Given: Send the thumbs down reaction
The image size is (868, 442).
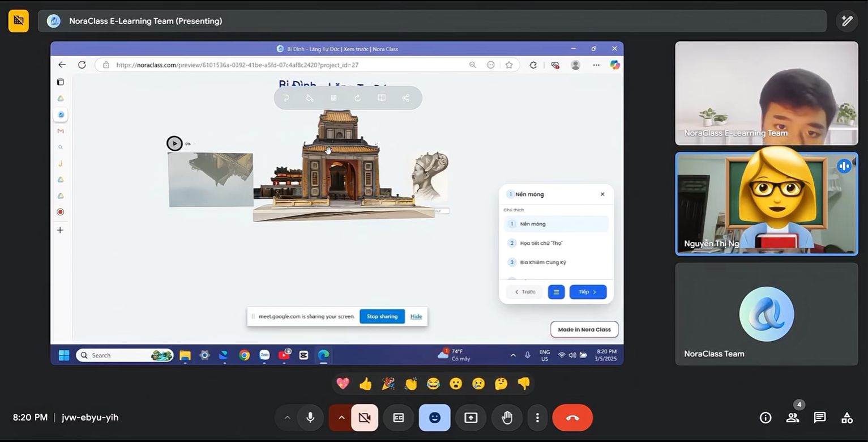Looking at the screenshot, I should coord(524,384).
